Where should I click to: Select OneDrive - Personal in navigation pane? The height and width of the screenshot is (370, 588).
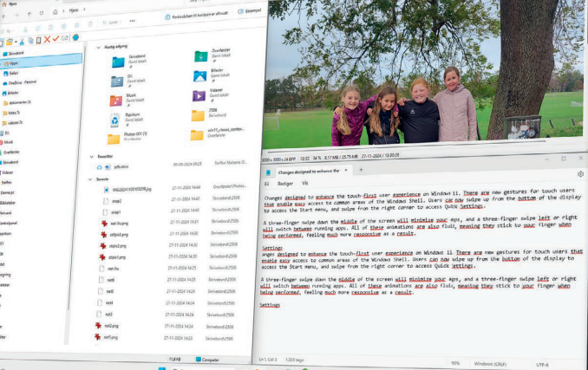(x=20, y=82)
